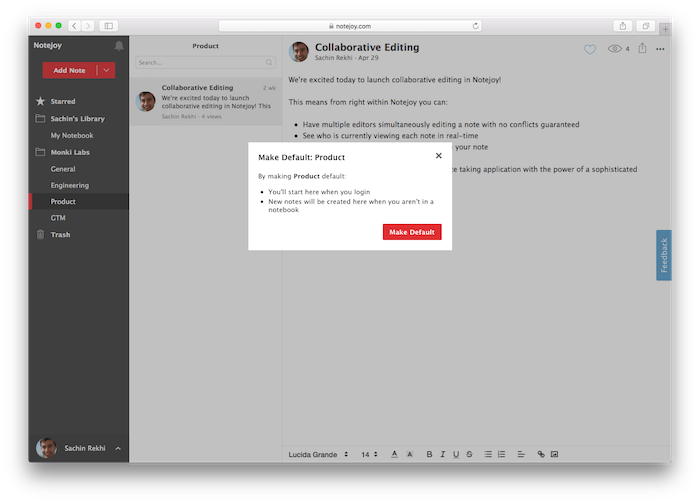The height and width of the screenshot is (503, 700).
Task: Like the note with heart icon
Action: coord(590,49)
